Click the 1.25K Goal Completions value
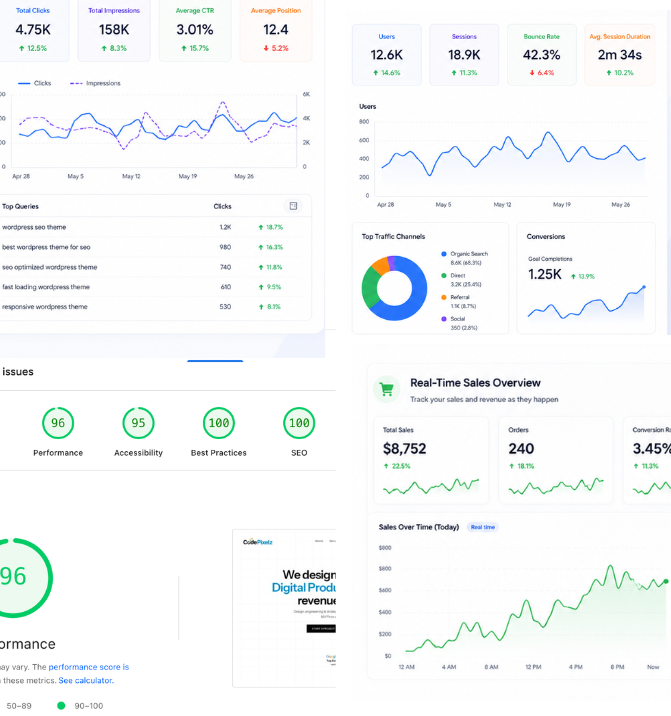The image size is (671, 716). [544, 274]
